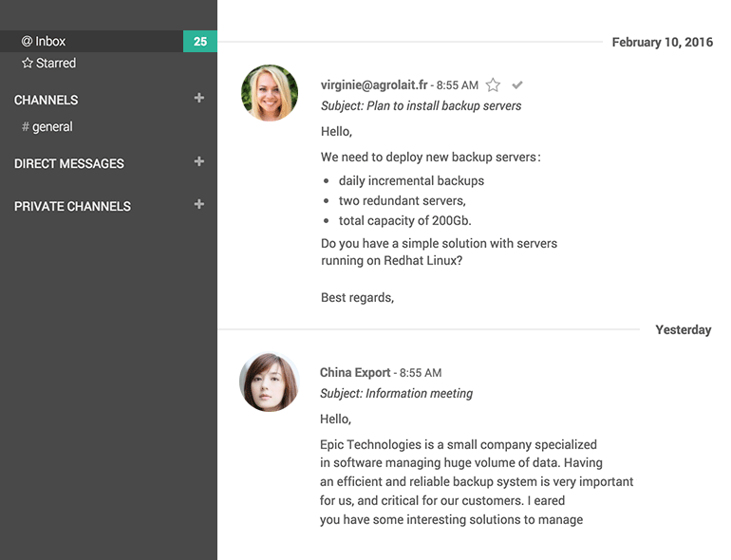Click the Yesterday date separator
Screen dimensions: 731x560
[683, 330]
